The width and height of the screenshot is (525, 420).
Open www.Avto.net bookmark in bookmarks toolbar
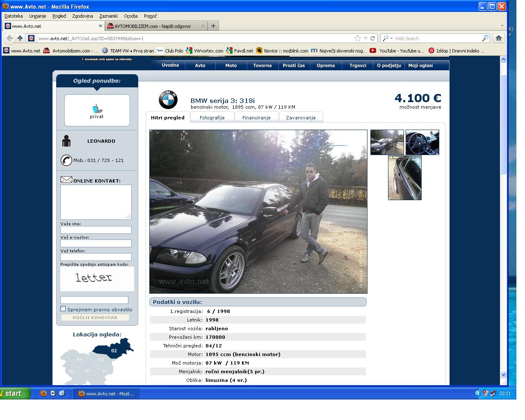coord(22,51)
